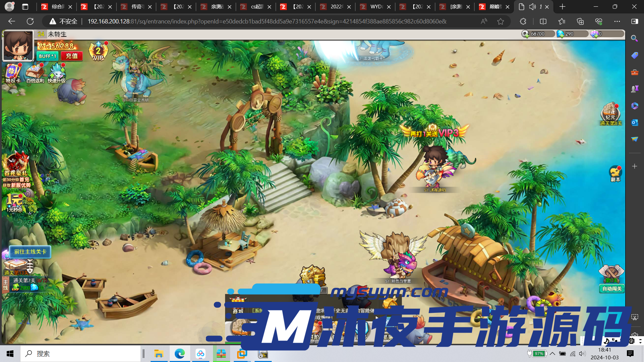Open the browser settings and more menu
644x362 pixels.
coord(617,21)
